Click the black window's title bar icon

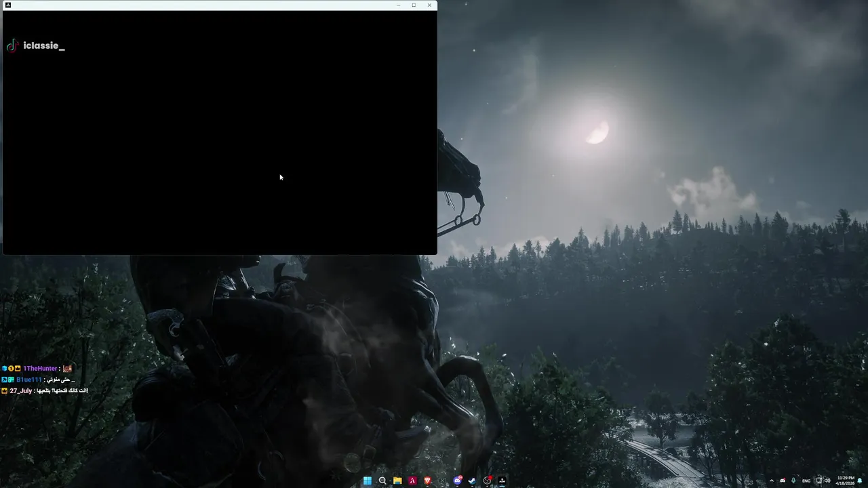click(x=8, y=5)
